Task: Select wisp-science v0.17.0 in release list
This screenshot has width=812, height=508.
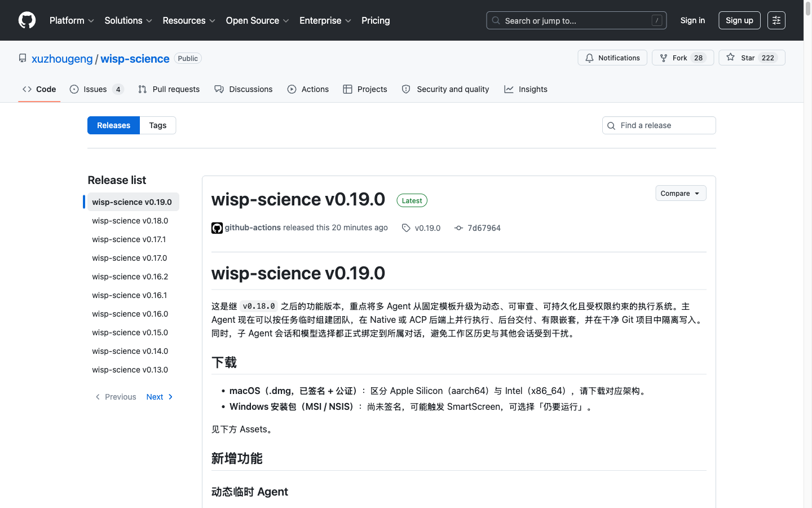Action: point(133,258)
